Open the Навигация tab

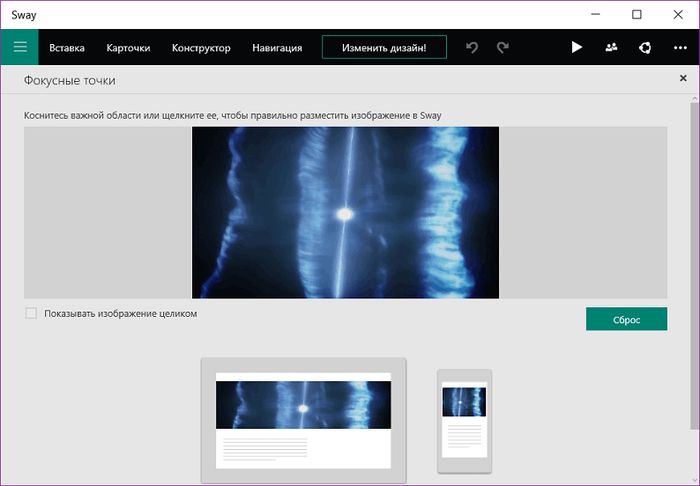pos(277,47)
